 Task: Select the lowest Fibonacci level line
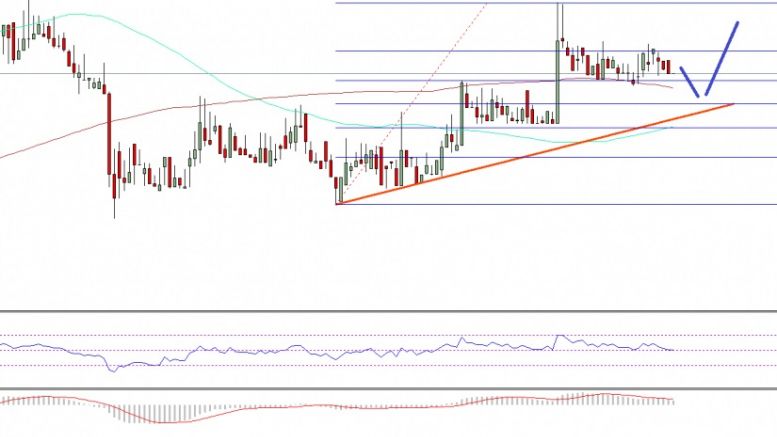click(x=556, y=204)
